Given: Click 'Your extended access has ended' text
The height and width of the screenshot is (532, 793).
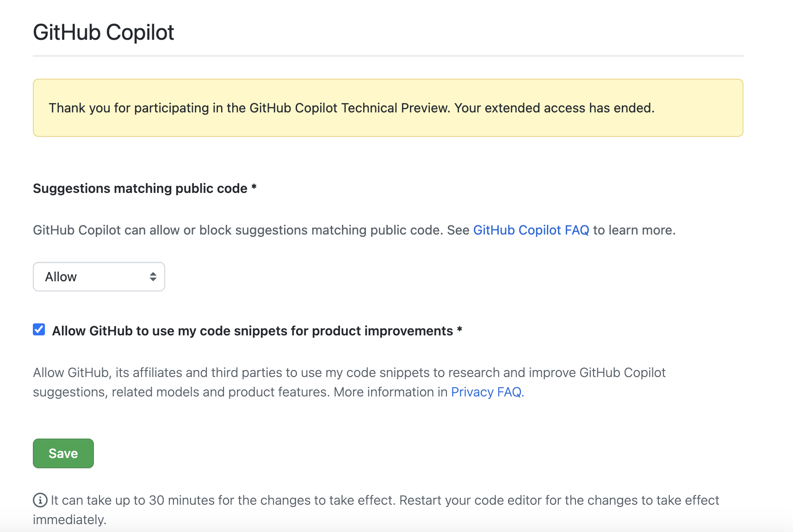Looking at the screenshot, I should pyautogui.click(x=554, y=108).
